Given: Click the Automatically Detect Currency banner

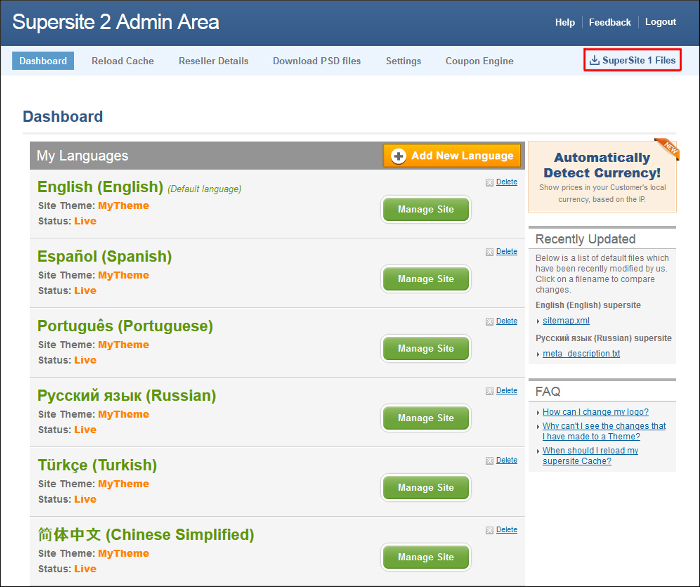Looking at the screenshot, I should (601, 175).
